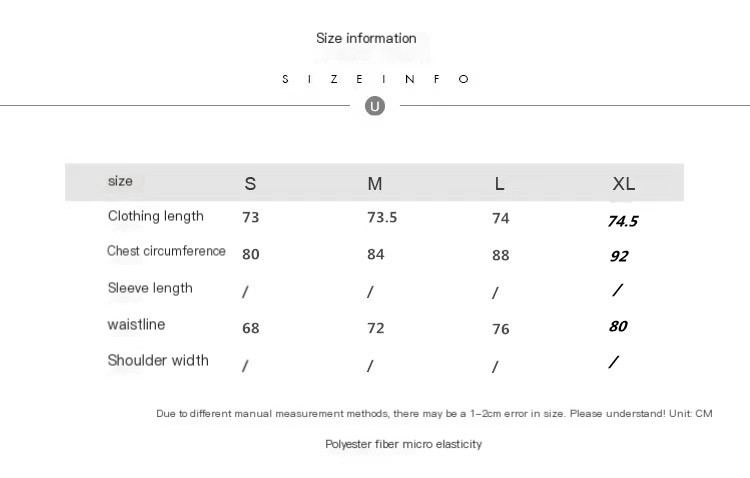Click the gray circular U icon
Screen dimensions: 750x478
click(x=375, y=106)
